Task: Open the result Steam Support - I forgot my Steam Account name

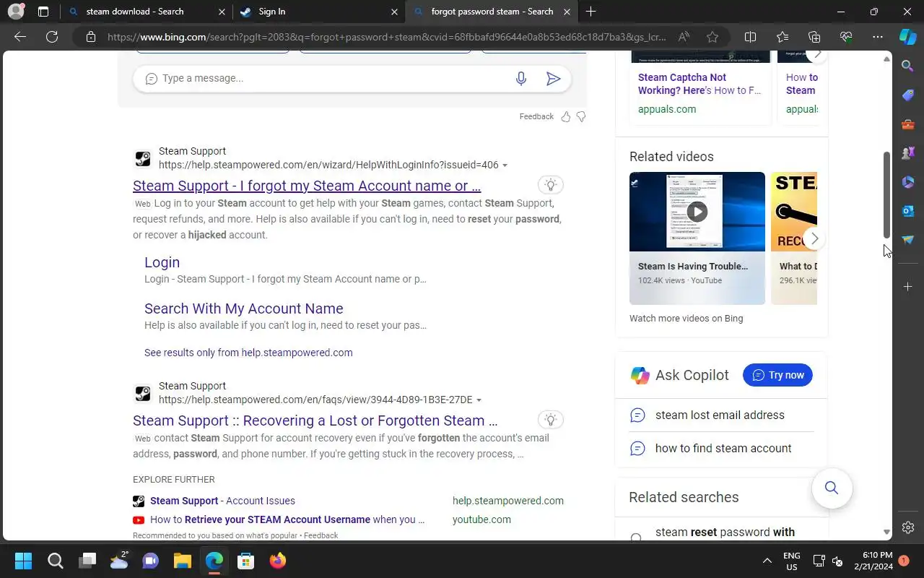Action: click(307, 186)
